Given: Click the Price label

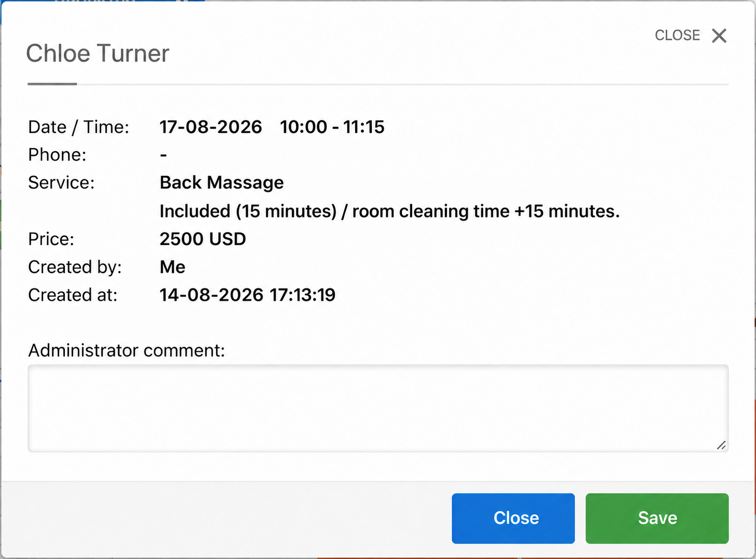Looking at the screenshot, I should point(51,239).
